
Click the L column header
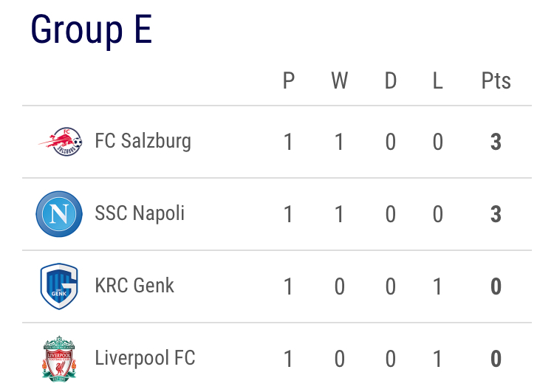tap(438, 81)
